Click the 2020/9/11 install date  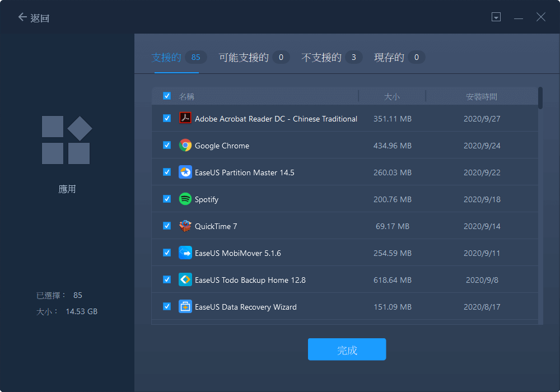(482, 253)
